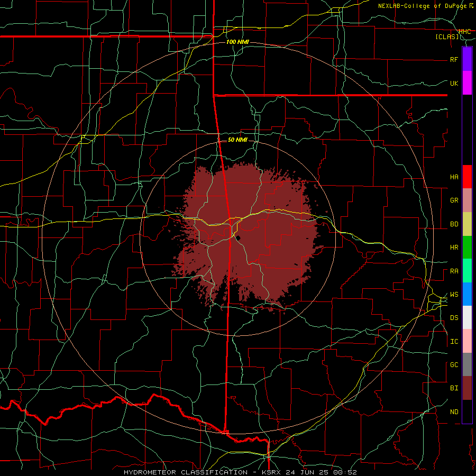Click the 100 NMI range ring label
The image size is (476, 476).
(237, 42)
